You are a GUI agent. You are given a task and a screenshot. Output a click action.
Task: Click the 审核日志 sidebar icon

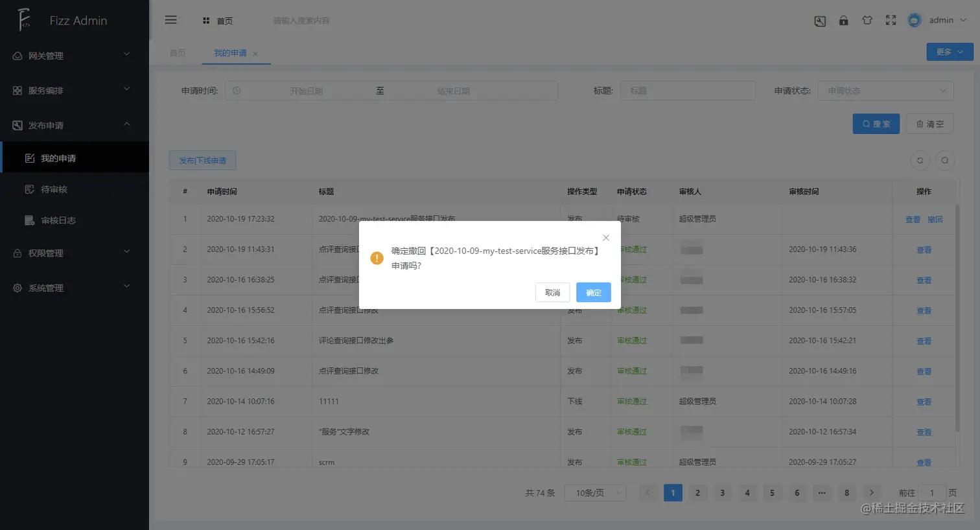tap(30, 220)
